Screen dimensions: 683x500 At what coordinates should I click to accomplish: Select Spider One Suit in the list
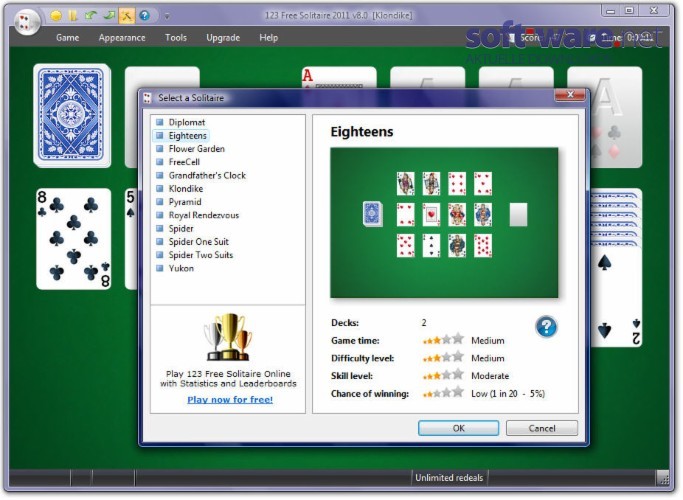198,242
